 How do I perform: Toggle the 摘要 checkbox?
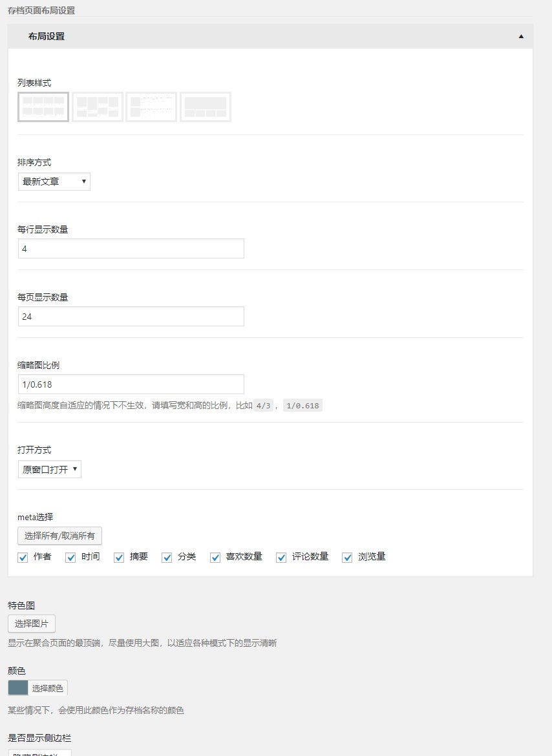(119, 558)
